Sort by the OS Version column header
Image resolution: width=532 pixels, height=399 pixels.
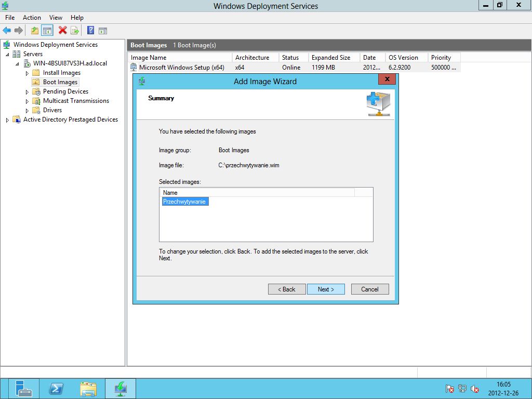407,57
